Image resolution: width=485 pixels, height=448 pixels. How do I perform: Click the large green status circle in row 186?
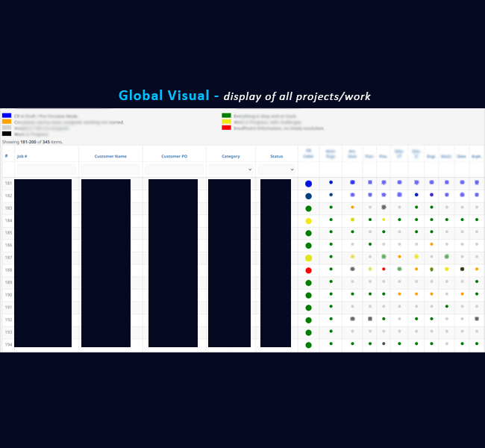point(308,246)
